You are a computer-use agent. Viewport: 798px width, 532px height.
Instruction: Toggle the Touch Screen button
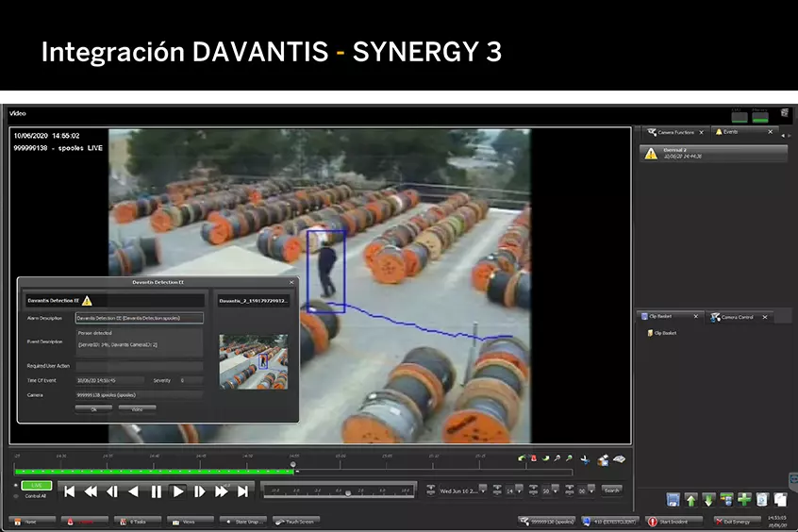click(296, 522)
